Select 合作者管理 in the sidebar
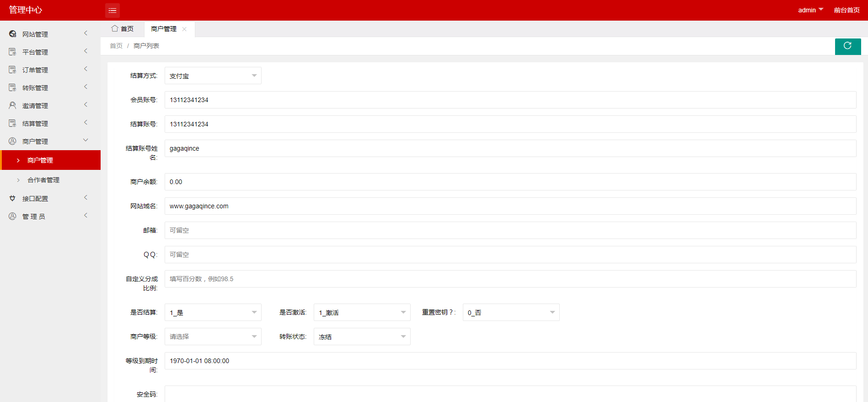This screenshot has height=402, width=868. pos(43,180)
